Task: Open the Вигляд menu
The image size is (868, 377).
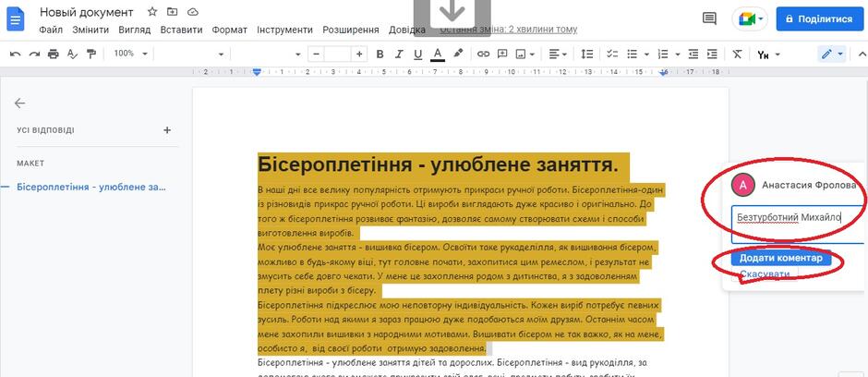Action: click(135, 30)
